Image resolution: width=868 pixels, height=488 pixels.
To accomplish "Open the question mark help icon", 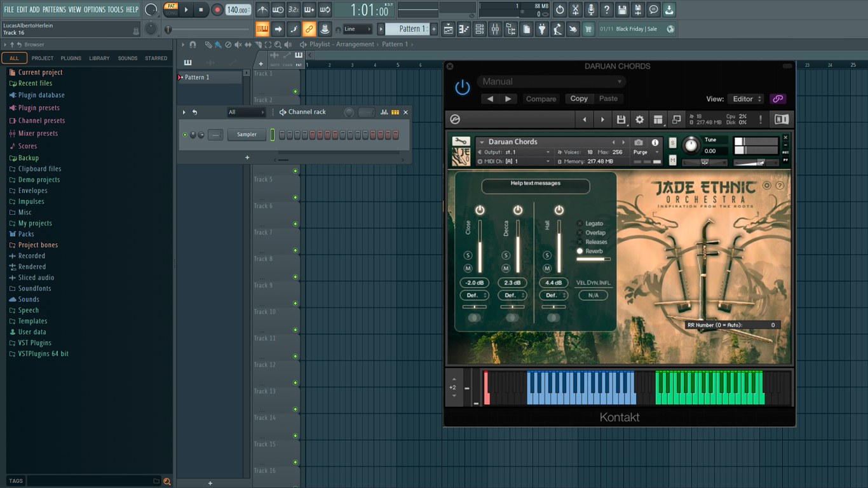I will coord(606,10).
